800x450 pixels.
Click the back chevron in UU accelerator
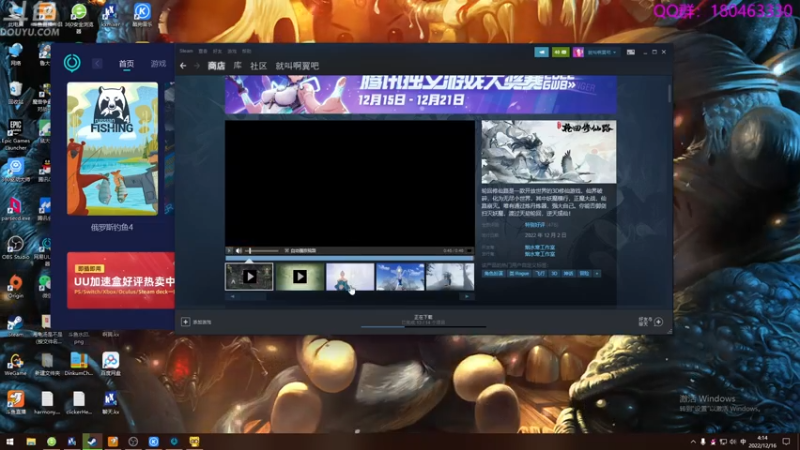[97, 63]
